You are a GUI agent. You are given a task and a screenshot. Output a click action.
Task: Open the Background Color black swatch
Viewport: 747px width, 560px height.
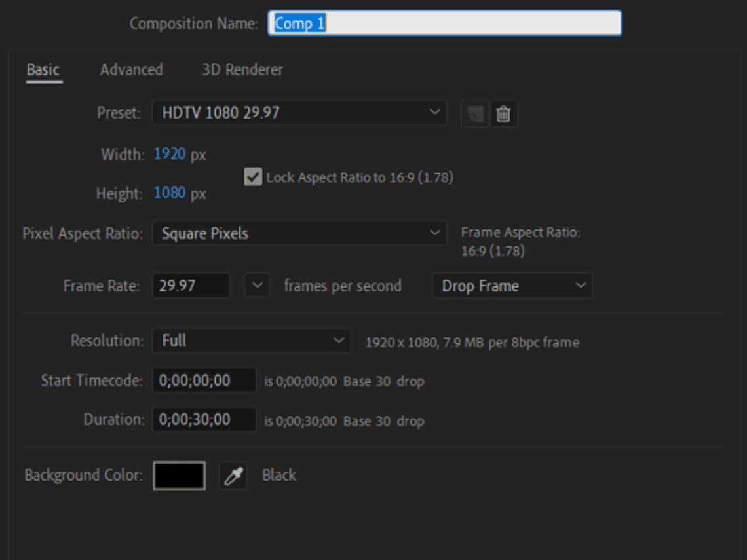[179, 476]
